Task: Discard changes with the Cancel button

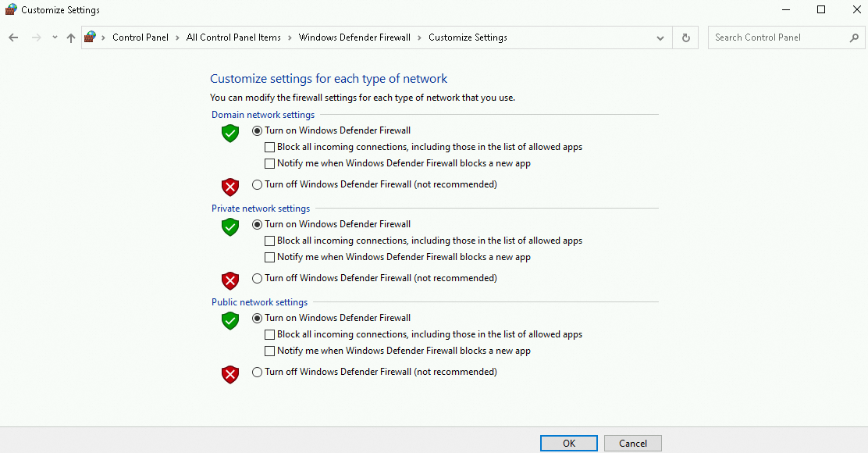Action: [633, 443]
